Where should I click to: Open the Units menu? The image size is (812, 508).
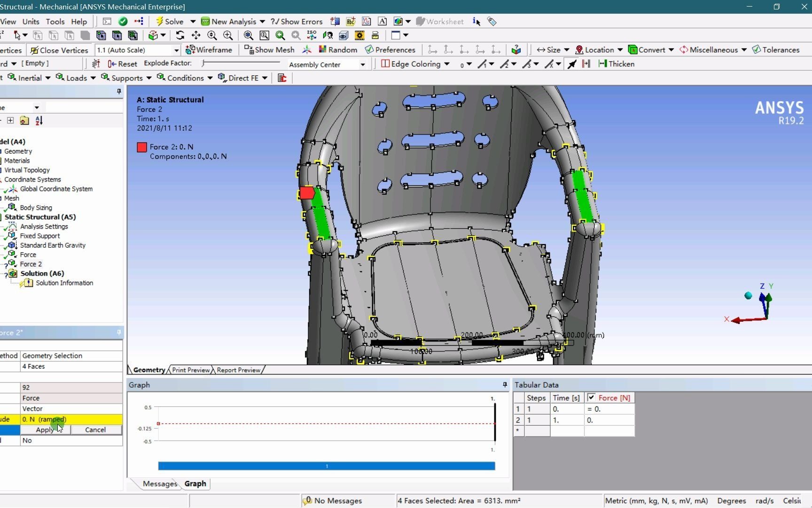(31, 21)
